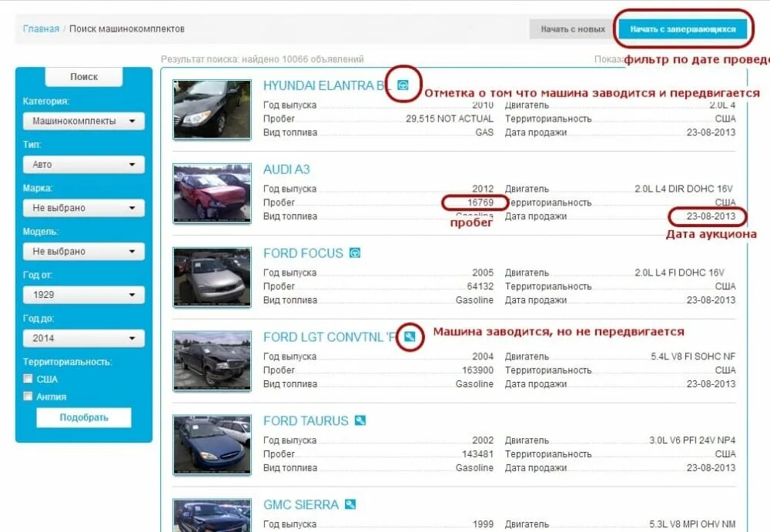The width and height of the screenshot is (770, 532).
Task: Click the Audi A3 mileage value 16769
Action: click(x=480, y=202)
